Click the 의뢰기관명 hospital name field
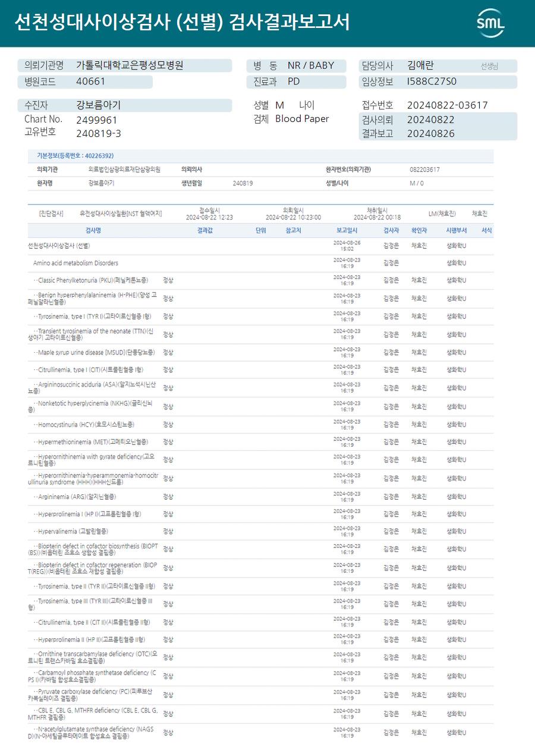 (125, 65)
